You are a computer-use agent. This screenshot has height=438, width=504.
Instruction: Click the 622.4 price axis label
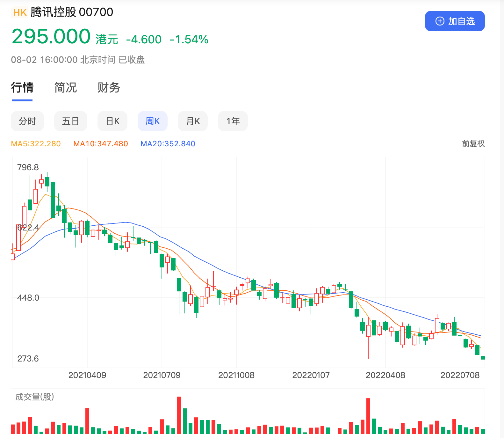pos(28,228)
